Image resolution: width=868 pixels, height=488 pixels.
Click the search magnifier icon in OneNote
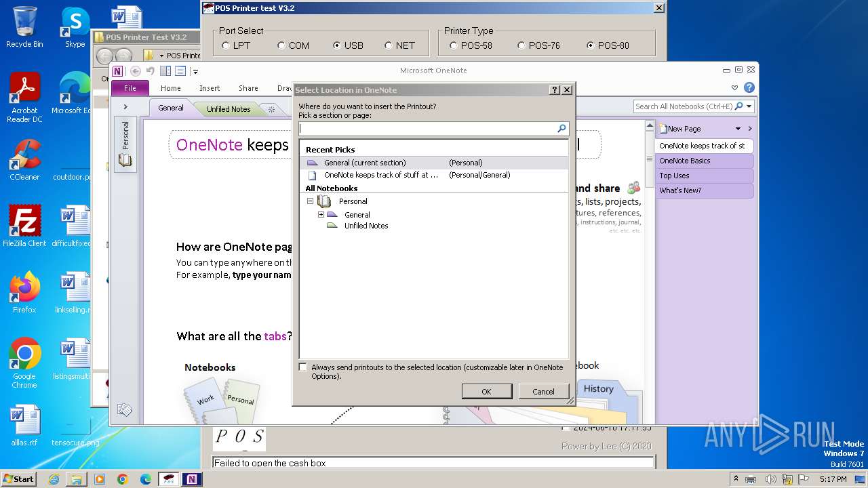click(738, 106)
